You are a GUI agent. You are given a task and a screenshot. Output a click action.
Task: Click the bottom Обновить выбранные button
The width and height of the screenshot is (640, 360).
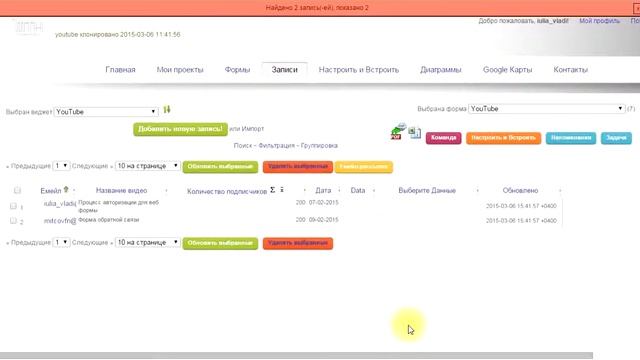point(220,243)
